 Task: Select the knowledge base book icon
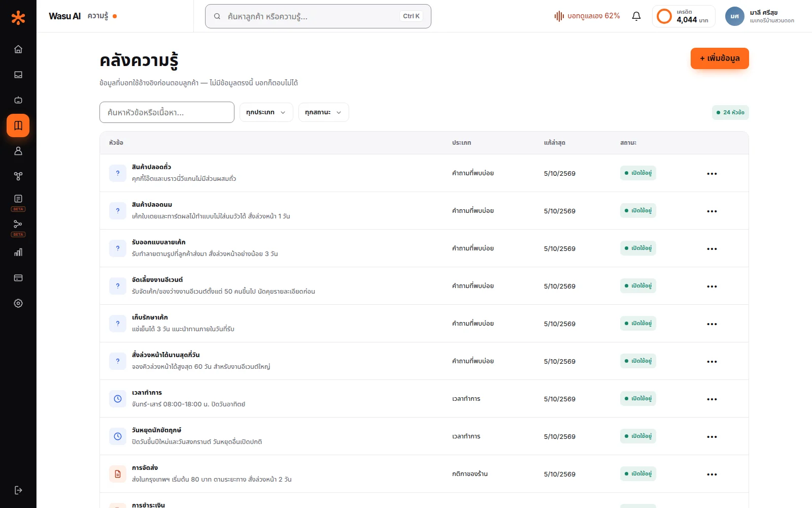click(18, 125)
